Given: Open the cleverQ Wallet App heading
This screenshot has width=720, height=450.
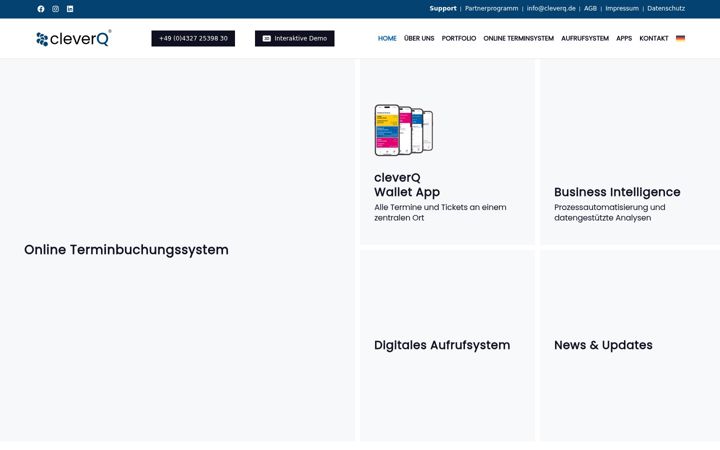Looking at the screenshot, I should (x=407, y=185).
